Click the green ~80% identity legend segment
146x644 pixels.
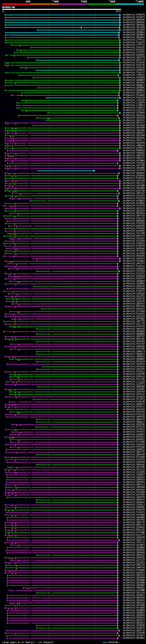101,4
